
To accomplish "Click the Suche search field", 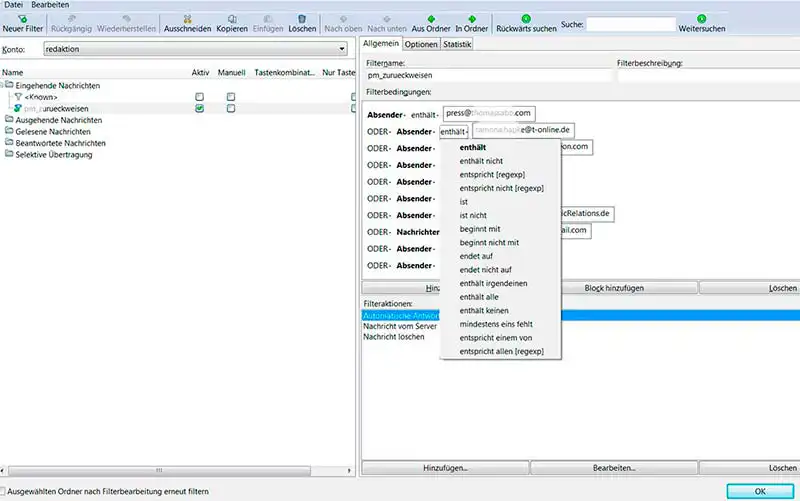I will pyautogui.click(x=631, y=24).
